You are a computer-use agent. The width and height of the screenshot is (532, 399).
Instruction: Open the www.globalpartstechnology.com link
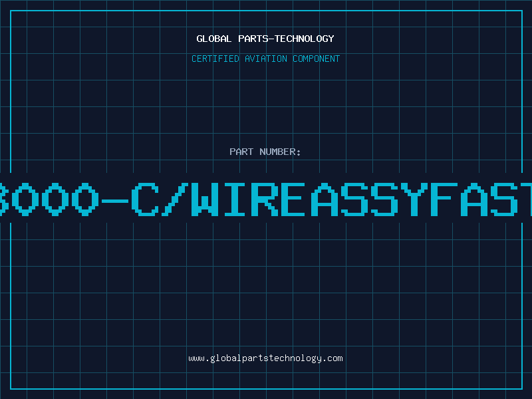(265, 358)
